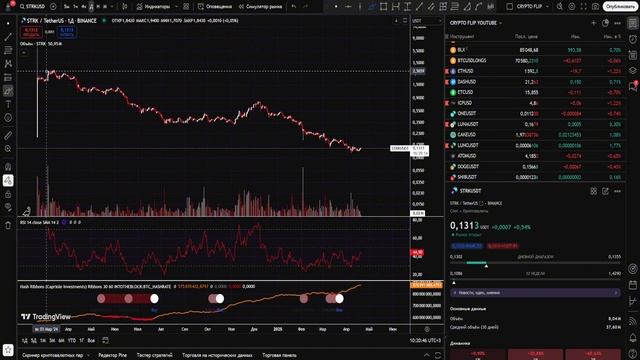The image size is (640, 360).
Task: Select DASHUSD row in watchlist
Action: tap(535, 82)
